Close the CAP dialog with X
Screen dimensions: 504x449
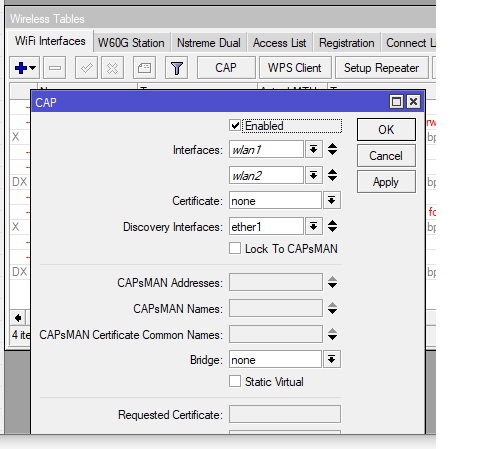pos(413,101)
